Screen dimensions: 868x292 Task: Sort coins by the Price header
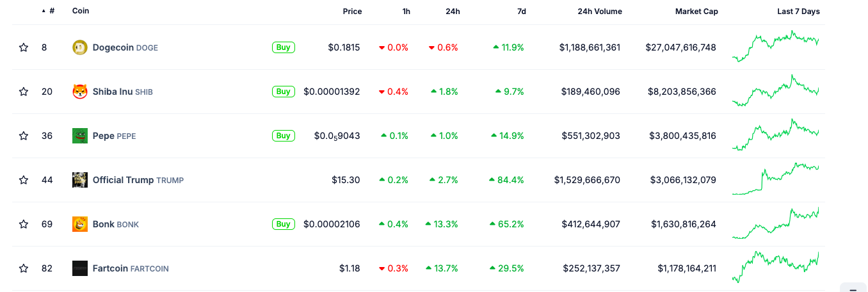[x=352, y=12]
